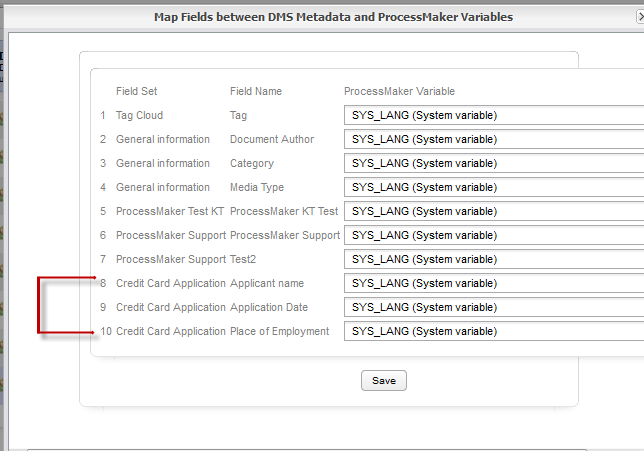The image size is (644, 451).
Task: Click the Place of Employment field label
Action: [279, 331]
